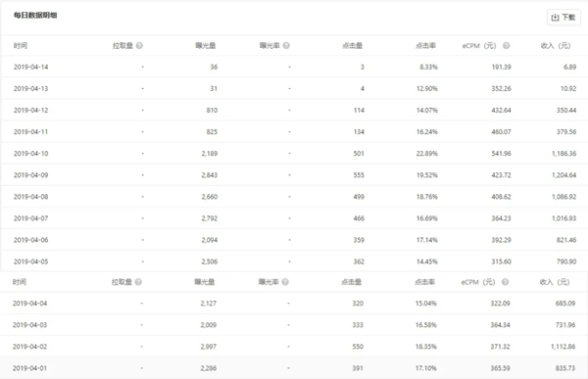The width and height of the screenshot is (588, 379).
Task: Click click-rate value 17.14%
Action: (x=426, y=240)
